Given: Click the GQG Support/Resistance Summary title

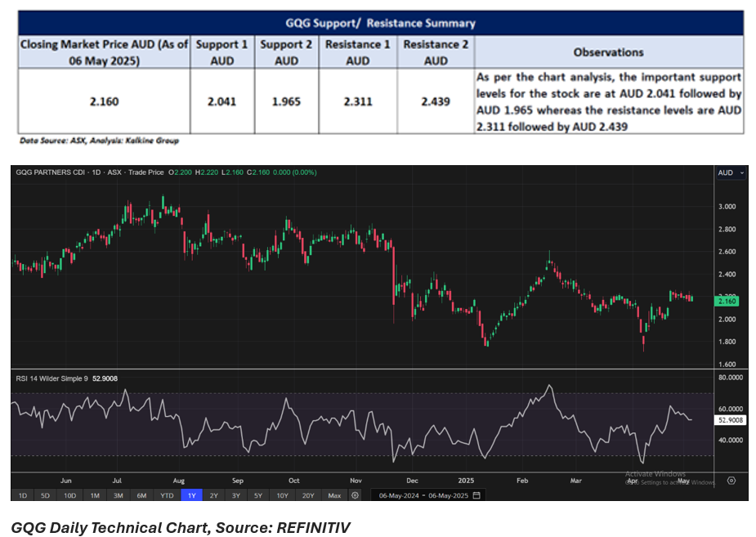Looking at the screenshot, I should [x=380, y=23].
